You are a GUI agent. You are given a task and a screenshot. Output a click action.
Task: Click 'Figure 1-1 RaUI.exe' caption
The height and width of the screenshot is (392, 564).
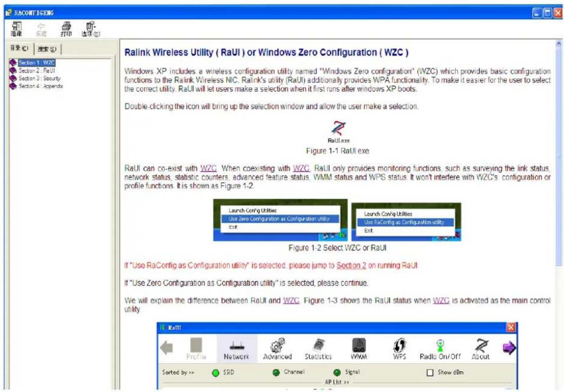pyautogui.click(x=338, y=151)
